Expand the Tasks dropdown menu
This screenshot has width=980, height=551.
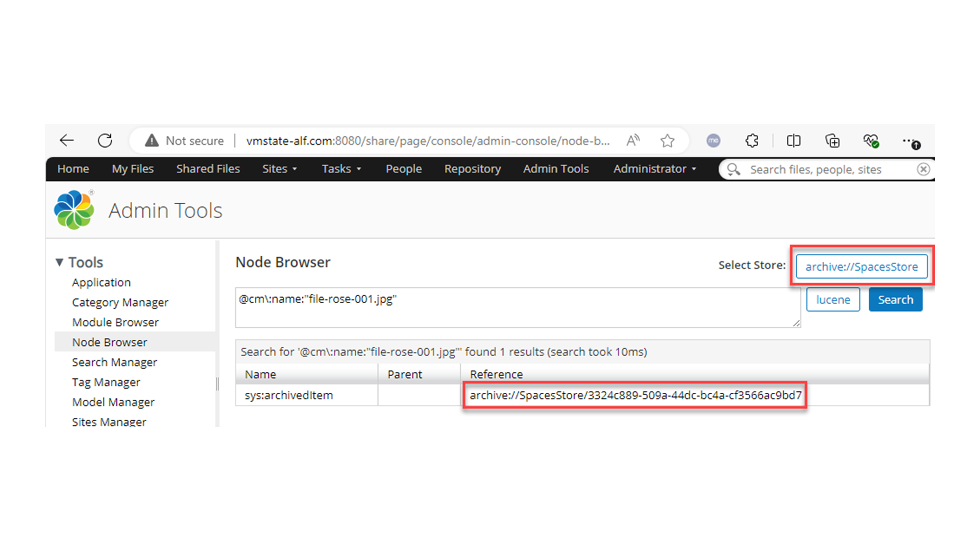point(341,169)
